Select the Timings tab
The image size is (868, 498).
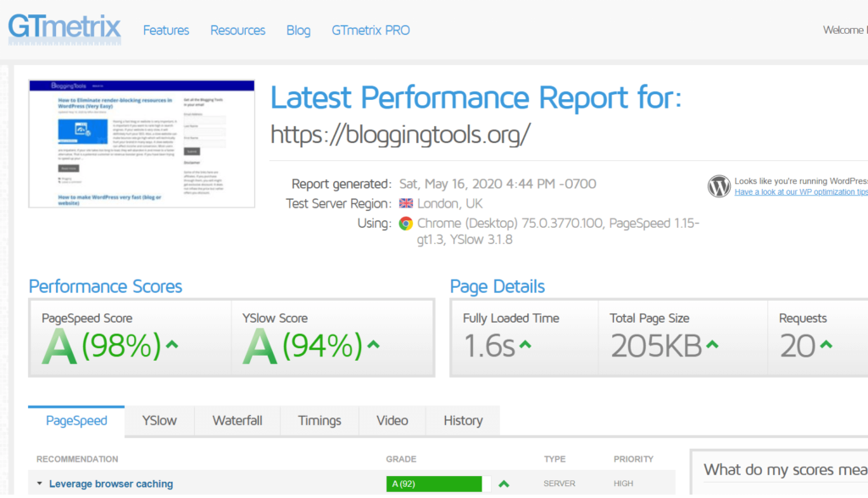[x=320, y=421]
